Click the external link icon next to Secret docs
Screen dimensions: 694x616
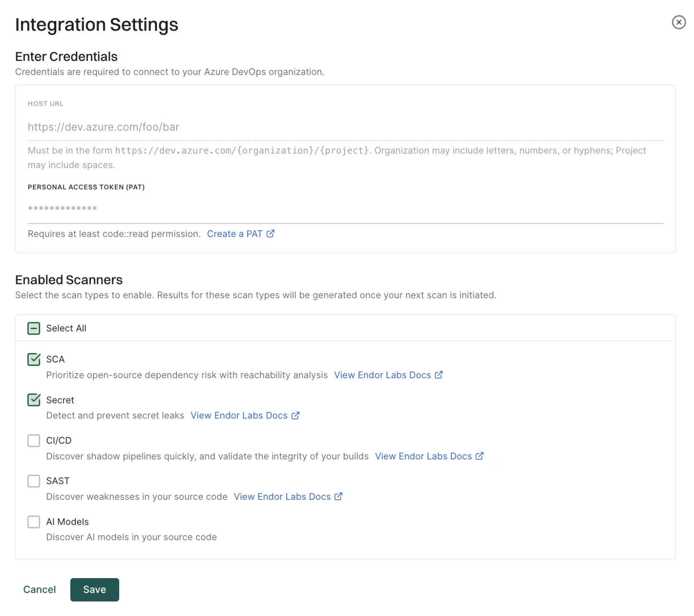[296, 415]
